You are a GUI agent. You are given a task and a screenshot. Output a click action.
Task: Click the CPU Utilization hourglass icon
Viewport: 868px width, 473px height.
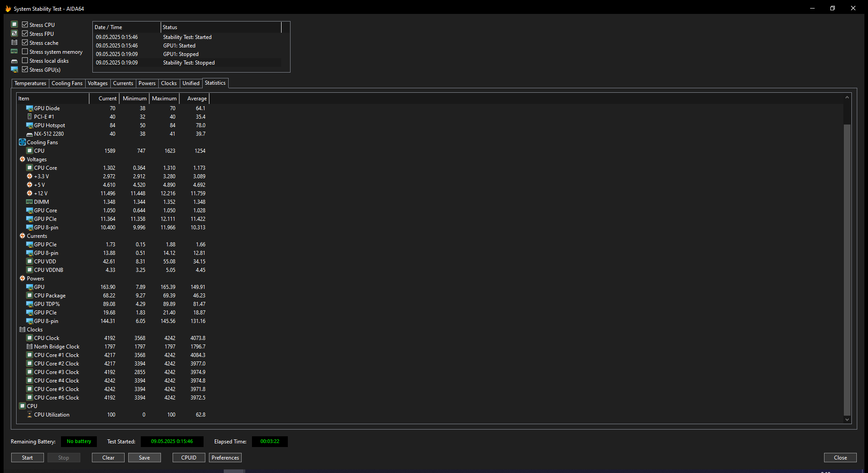coord(30,415)
